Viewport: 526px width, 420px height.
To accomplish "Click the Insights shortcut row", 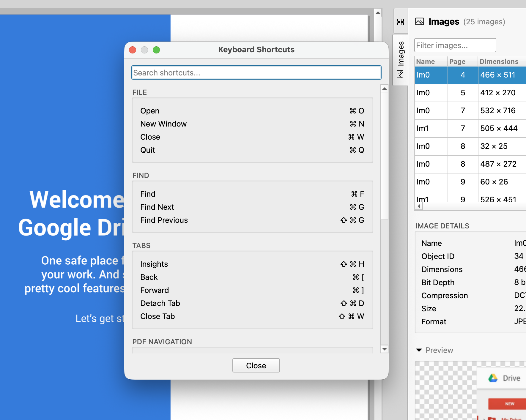I will [252, 264].
